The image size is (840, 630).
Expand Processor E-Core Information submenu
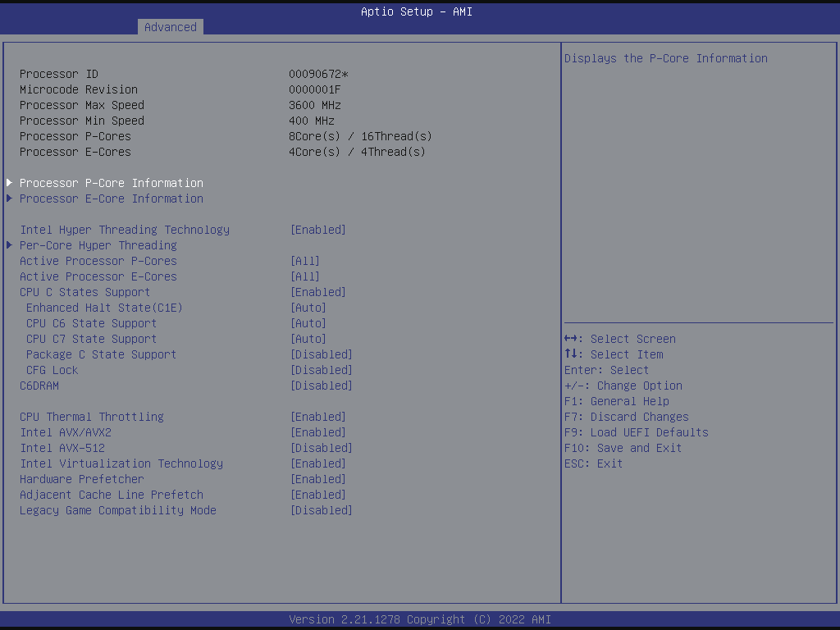[x=112, y=199]
